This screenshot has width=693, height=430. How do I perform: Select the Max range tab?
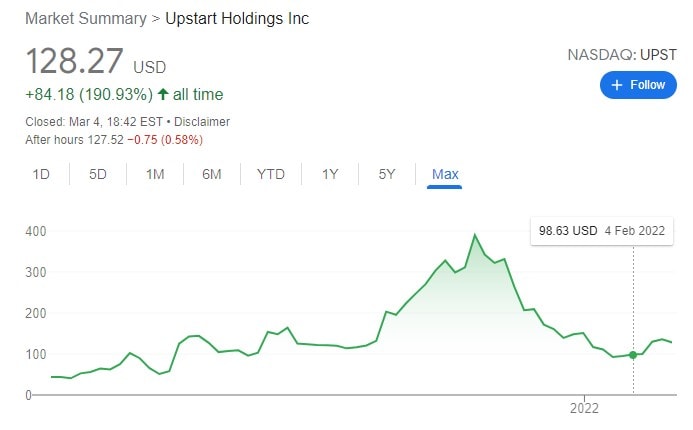(445, 174)
